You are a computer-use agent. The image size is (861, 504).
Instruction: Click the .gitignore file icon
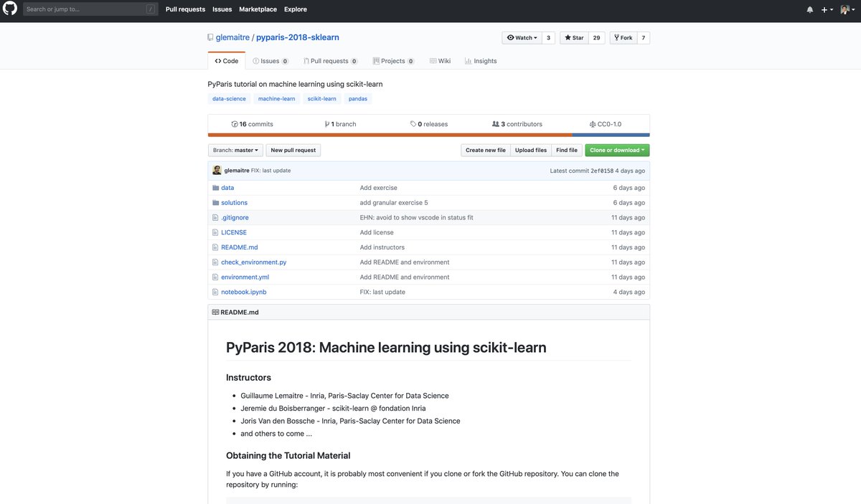[x=215, y=217]
